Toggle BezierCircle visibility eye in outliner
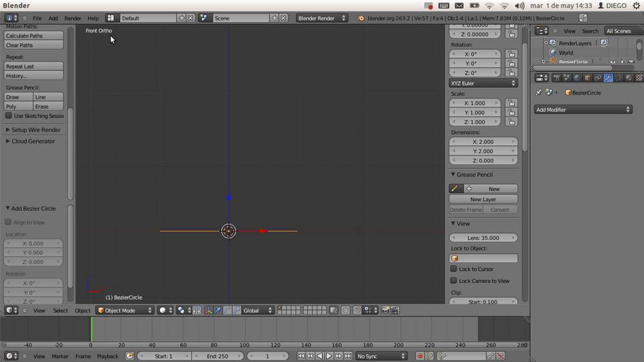The width and height of the screenshot is (644, 362). coord(613,62)
